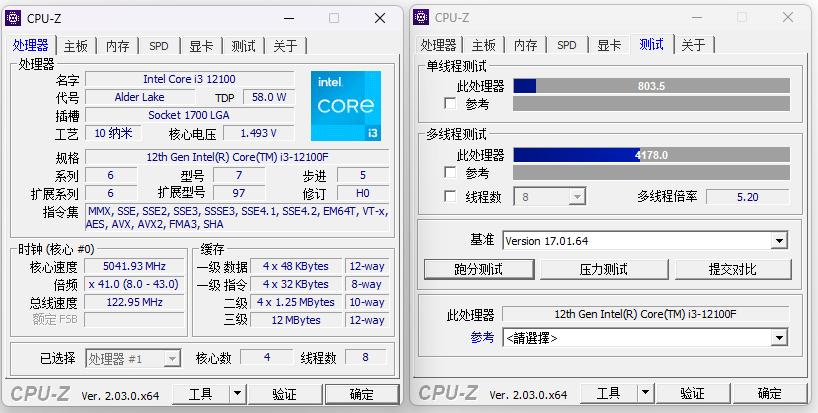Click 此处理器 name field in right window
The height and width of the screenshot is (413, 818).
645,314
